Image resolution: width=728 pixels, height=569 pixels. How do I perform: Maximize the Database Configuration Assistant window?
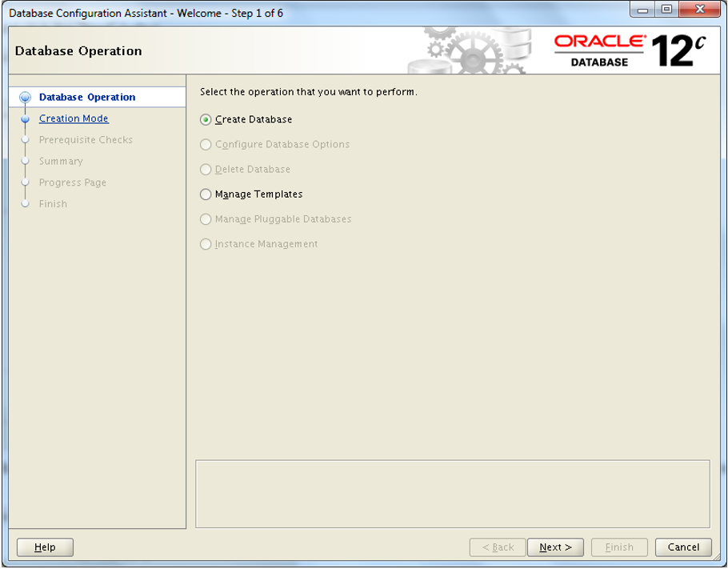click(666, 10)
